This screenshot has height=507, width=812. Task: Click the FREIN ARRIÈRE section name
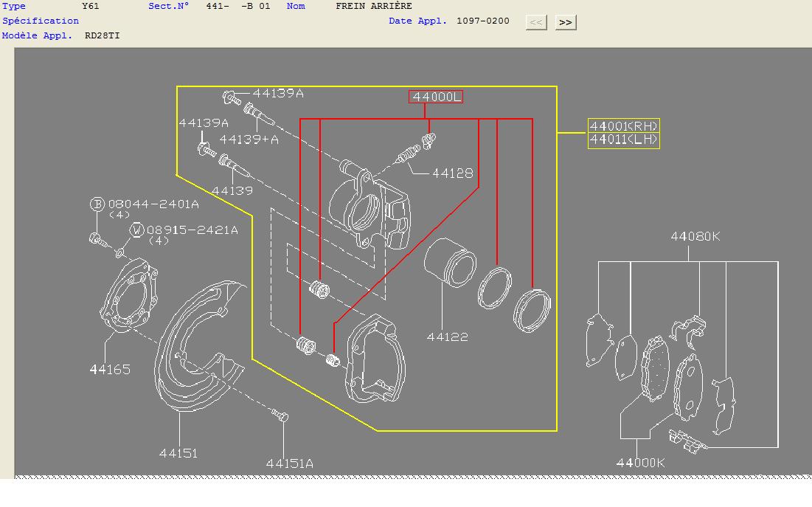tap(374, 6)
